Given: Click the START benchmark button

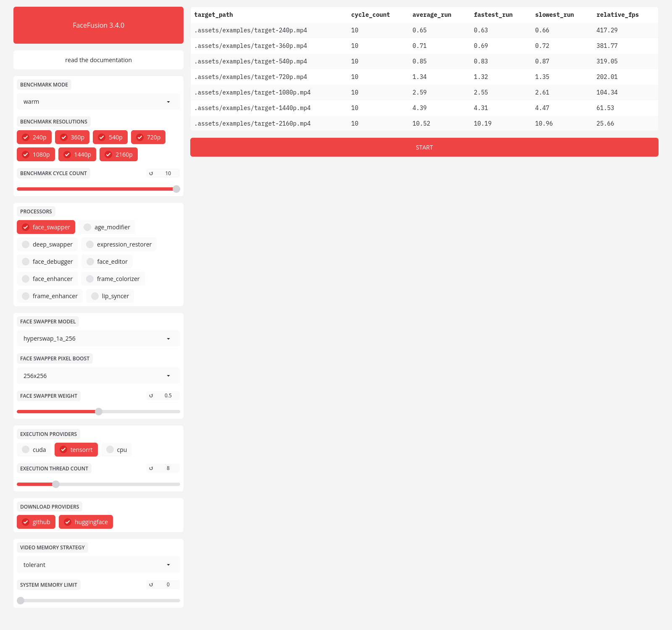Looking at the screenshot, I should click(424, 147).
